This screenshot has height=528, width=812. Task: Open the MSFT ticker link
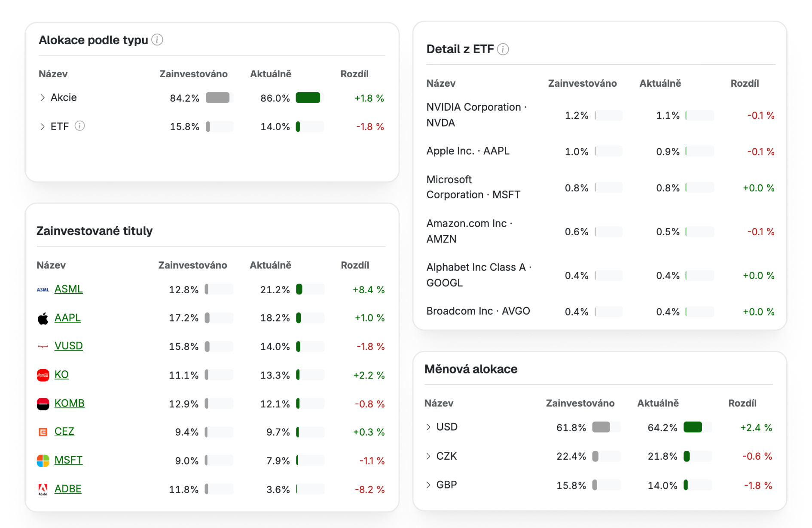click(x=68, y=460)
